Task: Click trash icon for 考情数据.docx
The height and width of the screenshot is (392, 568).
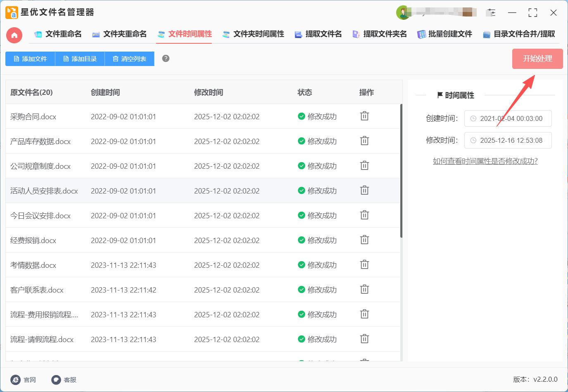Action: [x=364, y=265]
